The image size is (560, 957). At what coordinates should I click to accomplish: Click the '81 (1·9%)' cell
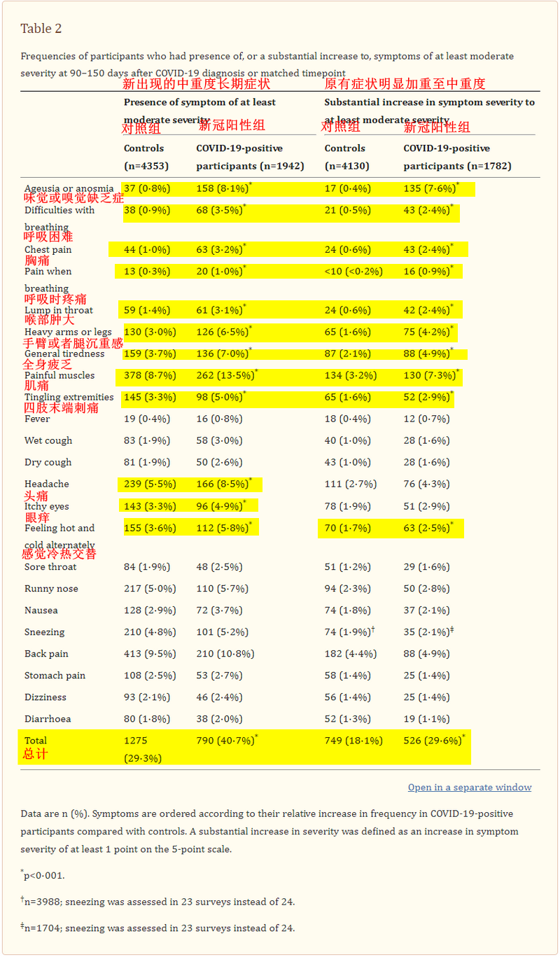coord(146,462)
